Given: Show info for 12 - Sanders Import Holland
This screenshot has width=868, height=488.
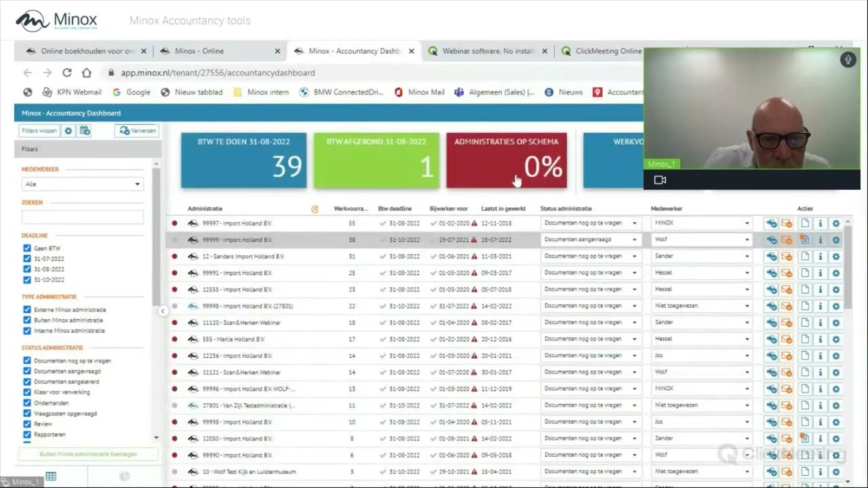Looking at the screenshot, I should [x=821, y=256].
